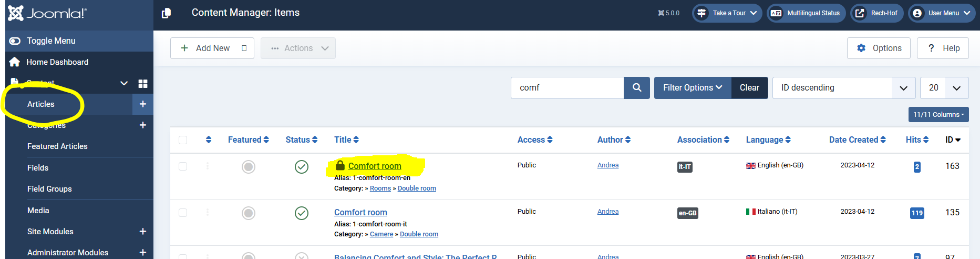Open the 11/11 Columns dropdown
The width and height of the screenshot is (980, 259).
[x=938, y=115]
